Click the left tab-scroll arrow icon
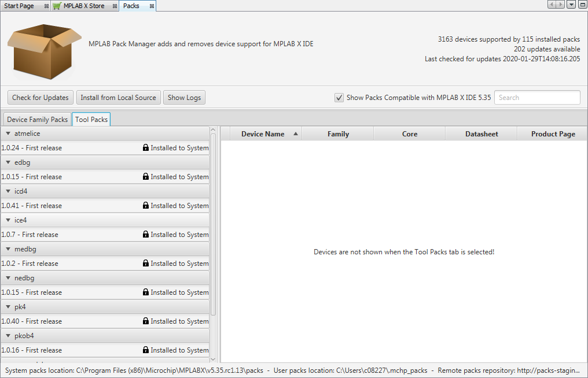 551,4
